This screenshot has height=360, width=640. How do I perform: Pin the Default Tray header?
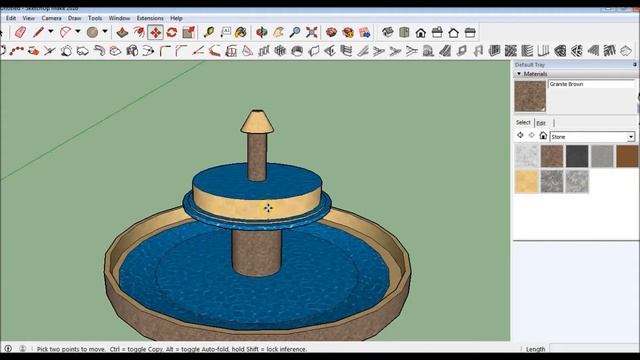tap(635, 64)
